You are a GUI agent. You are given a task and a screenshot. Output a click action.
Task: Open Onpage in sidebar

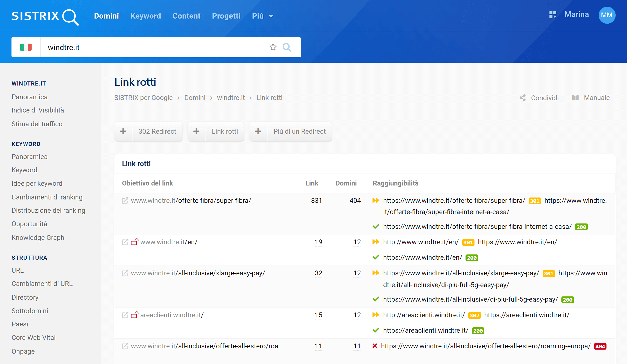click(x=23, y=351)
